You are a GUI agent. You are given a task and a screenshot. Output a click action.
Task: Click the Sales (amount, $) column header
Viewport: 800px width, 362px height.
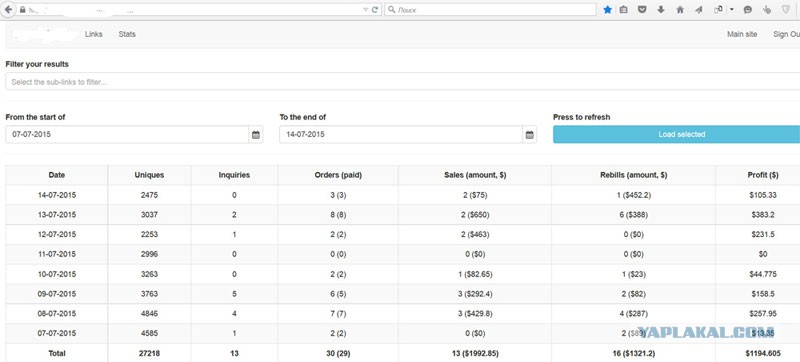pos(475,175)
